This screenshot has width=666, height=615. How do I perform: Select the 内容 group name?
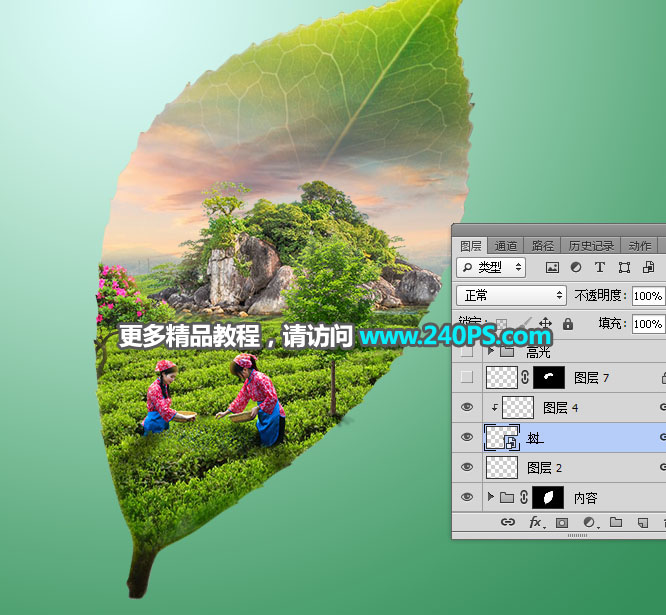(585, 497)
